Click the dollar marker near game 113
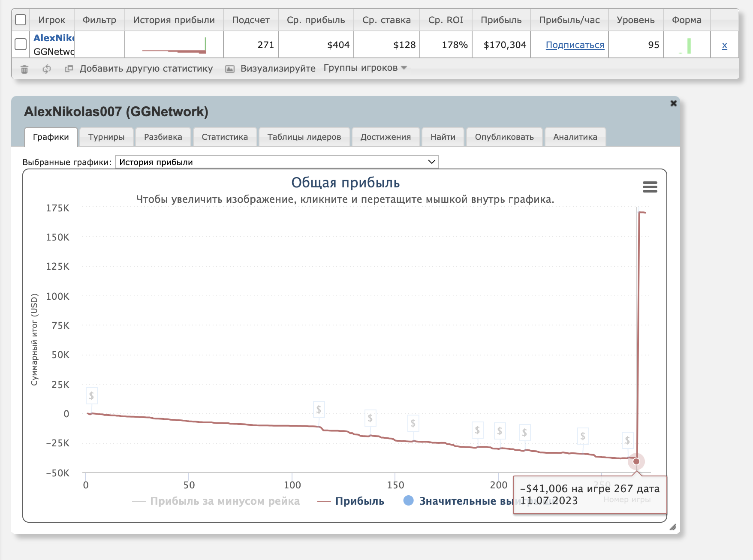 (x=319, y=409)
